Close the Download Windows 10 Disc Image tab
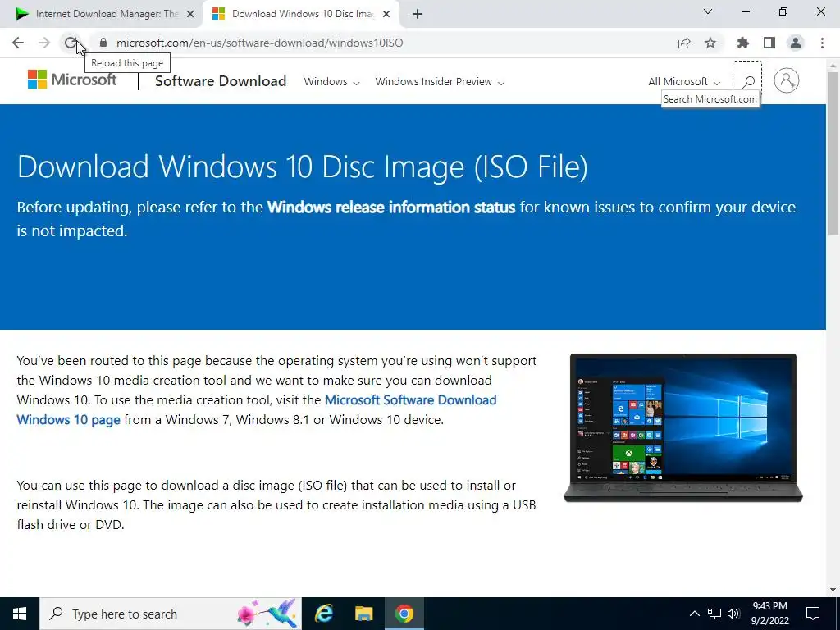The width and height of the screenshot is (840, 630). 386,14
